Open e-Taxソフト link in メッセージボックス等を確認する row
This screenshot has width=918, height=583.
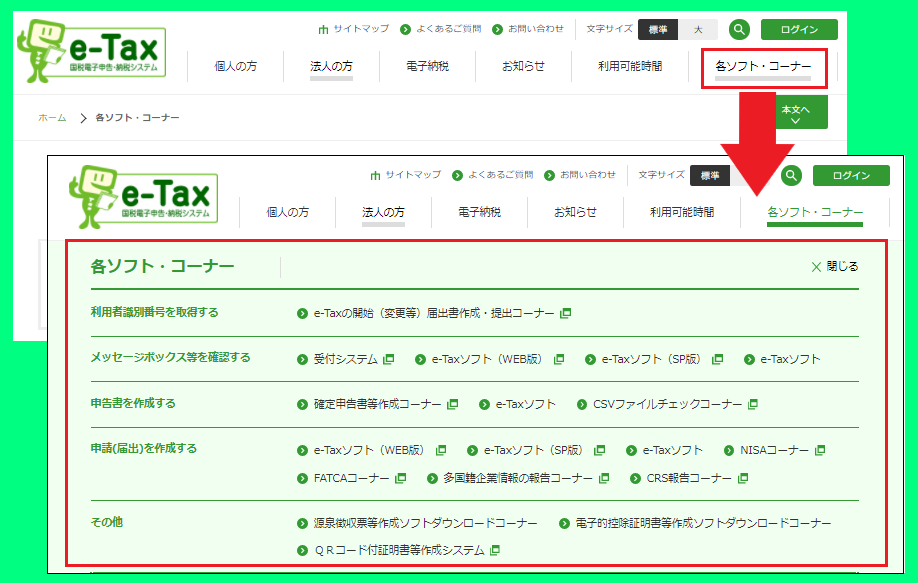point(790,359)
